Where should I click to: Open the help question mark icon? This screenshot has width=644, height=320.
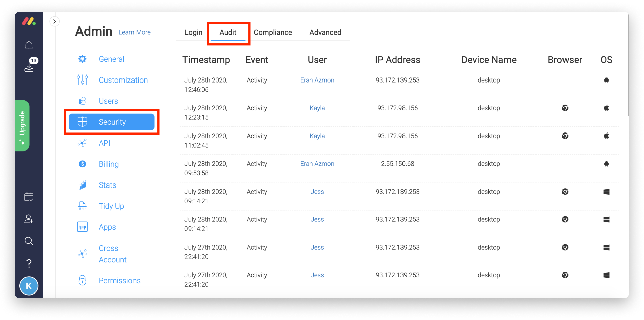(x=29, y=263)
